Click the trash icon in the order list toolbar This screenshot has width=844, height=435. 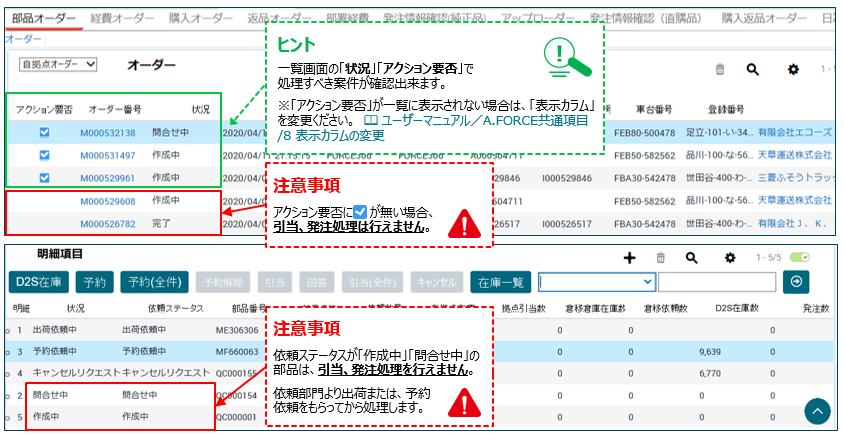tap(720, 69)
